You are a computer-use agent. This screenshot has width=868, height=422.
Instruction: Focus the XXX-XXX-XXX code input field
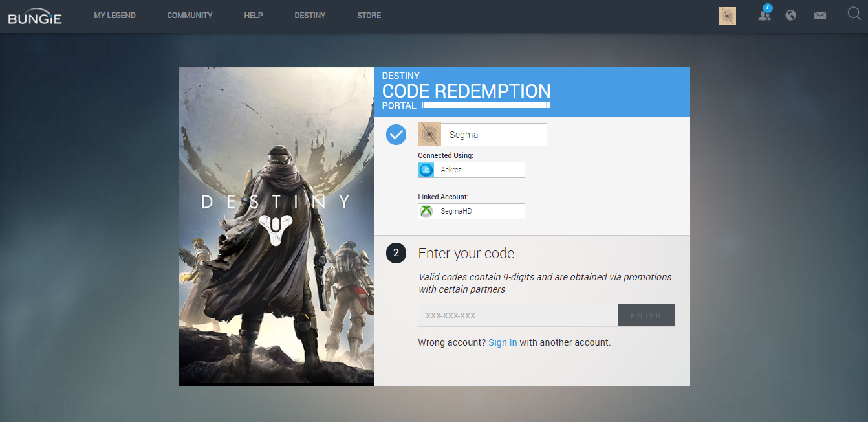pos(518,315)
